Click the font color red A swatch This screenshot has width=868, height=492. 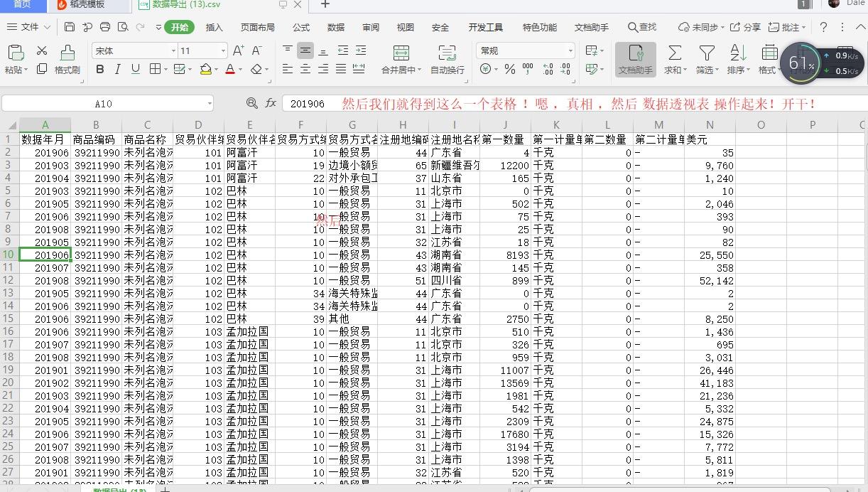coord(229,69)
